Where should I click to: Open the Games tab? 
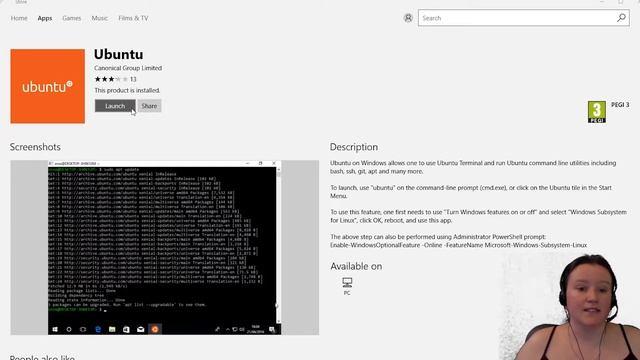point(71,18)
